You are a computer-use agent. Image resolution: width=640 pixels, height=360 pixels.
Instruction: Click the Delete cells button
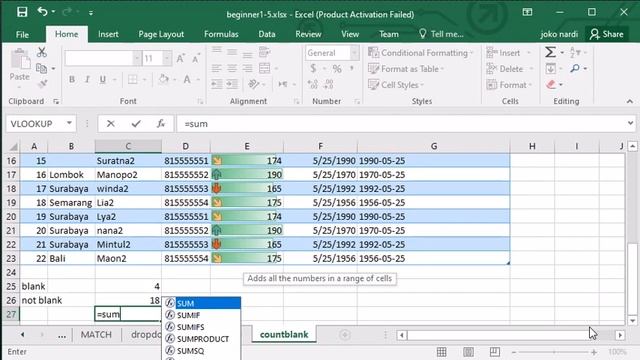[x=510, y=69]
